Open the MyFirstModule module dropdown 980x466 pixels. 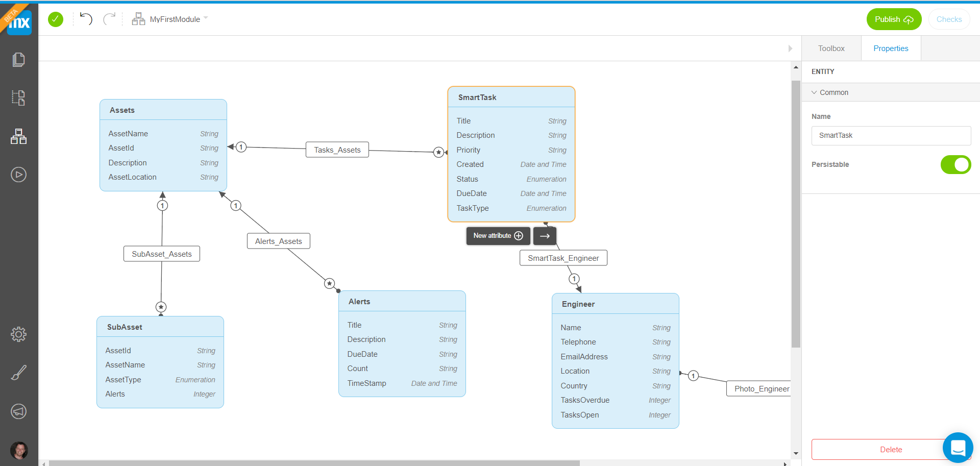pyautogui.click(x=206, y=19)
